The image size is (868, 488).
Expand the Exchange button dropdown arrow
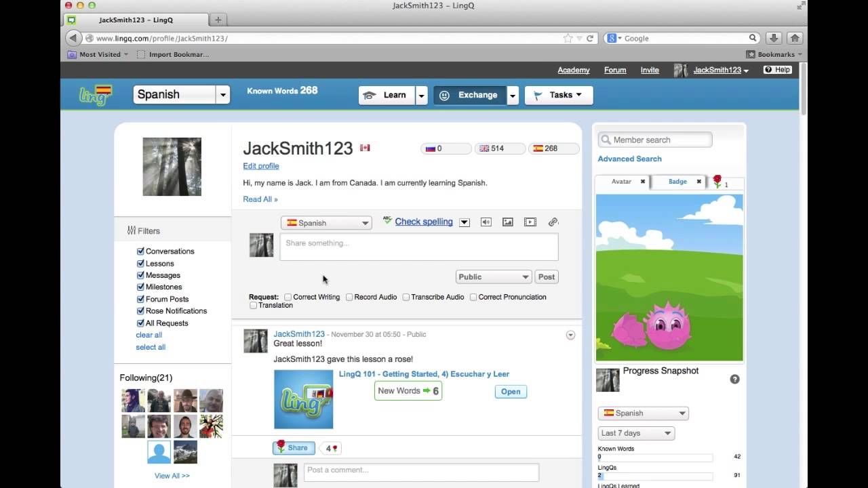click(x=513, y=96)
